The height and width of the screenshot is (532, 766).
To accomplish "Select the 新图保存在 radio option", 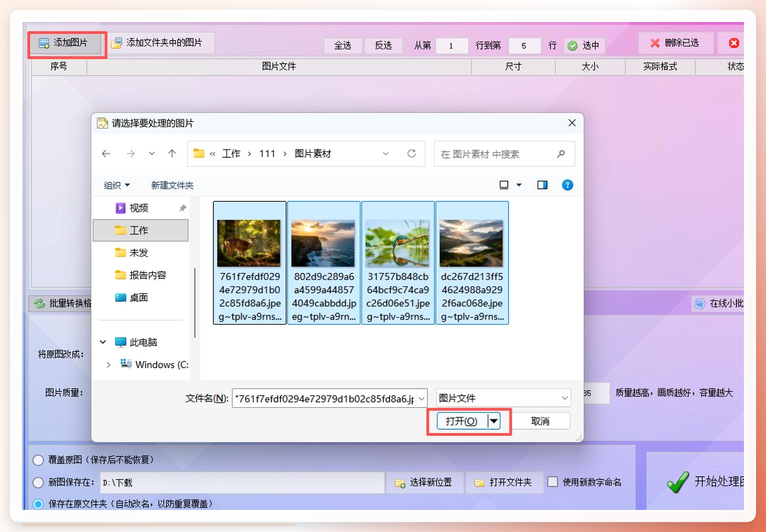I will coord(38,483).
